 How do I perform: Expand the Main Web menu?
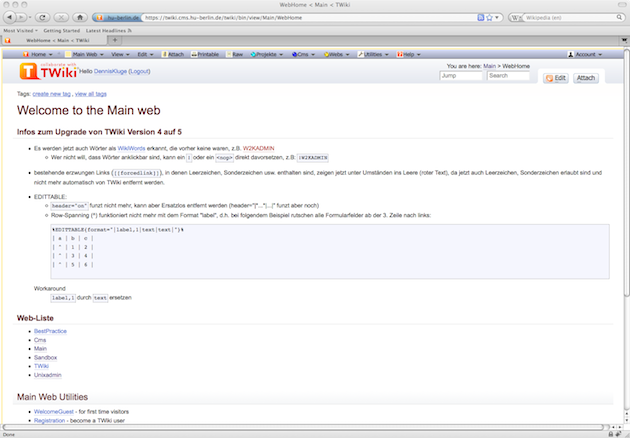point(84,54)
